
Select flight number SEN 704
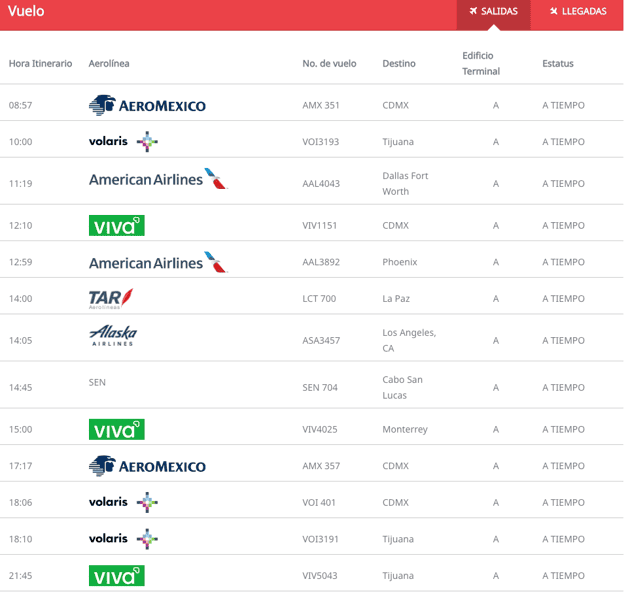click(x=320, y=388)
